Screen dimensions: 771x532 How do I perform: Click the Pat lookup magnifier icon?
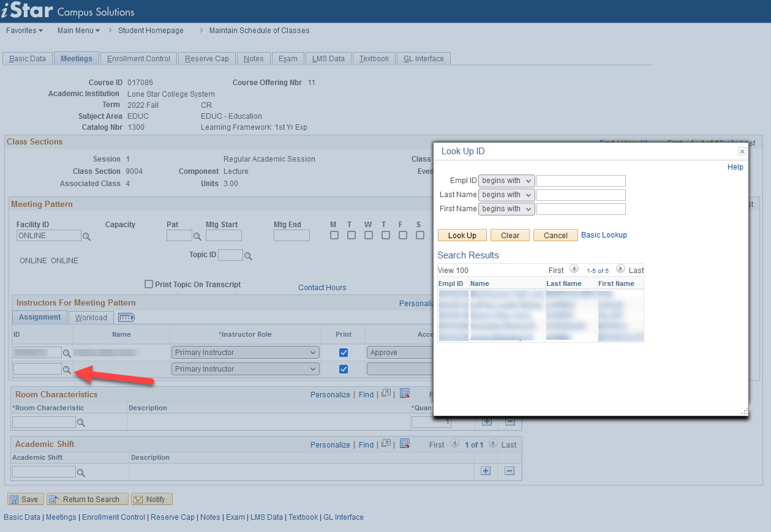[x=197, y=236]
